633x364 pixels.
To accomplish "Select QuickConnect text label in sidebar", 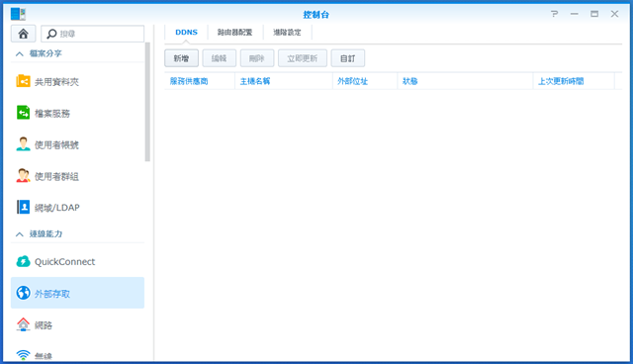I will (64, 262).
